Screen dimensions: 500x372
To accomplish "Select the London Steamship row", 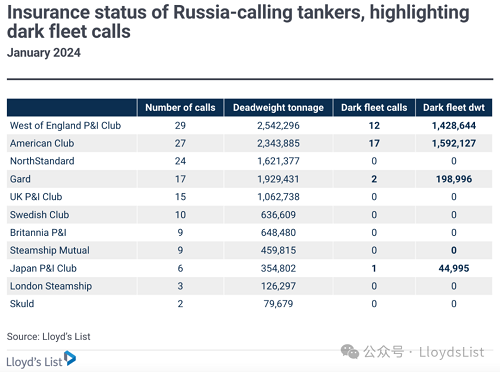I will (249, 286).
